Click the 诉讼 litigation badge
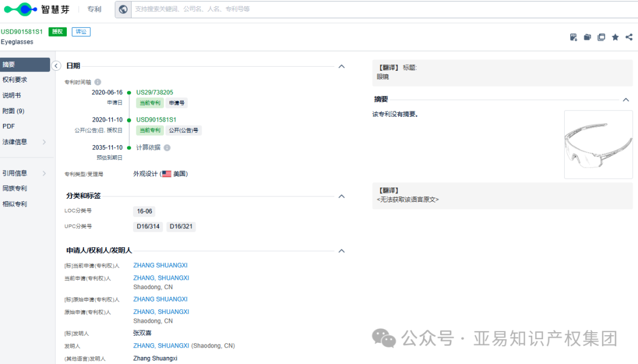This screenshot has width=638, height=364. [x=81, y=31]
